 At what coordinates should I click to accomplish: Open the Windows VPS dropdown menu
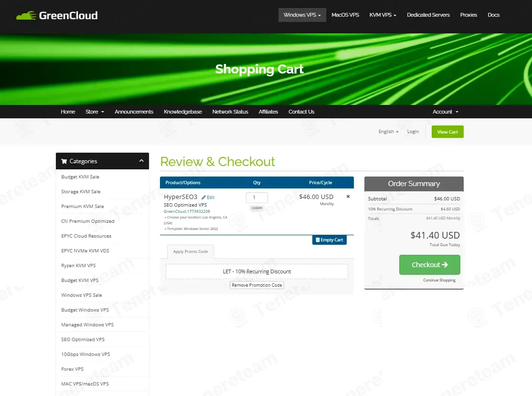[302, 15]
